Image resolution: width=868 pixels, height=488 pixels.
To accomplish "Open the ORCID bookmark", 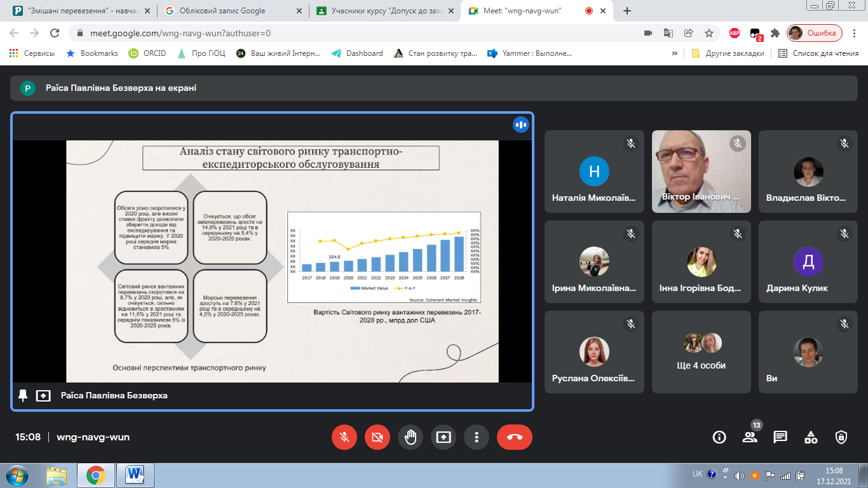I will [x=147, y=53].
